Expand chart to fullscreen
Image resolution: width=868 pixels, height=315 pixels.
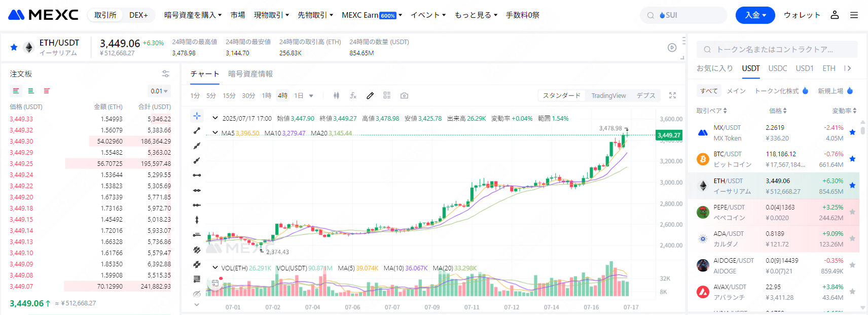(x=672, y=95)
